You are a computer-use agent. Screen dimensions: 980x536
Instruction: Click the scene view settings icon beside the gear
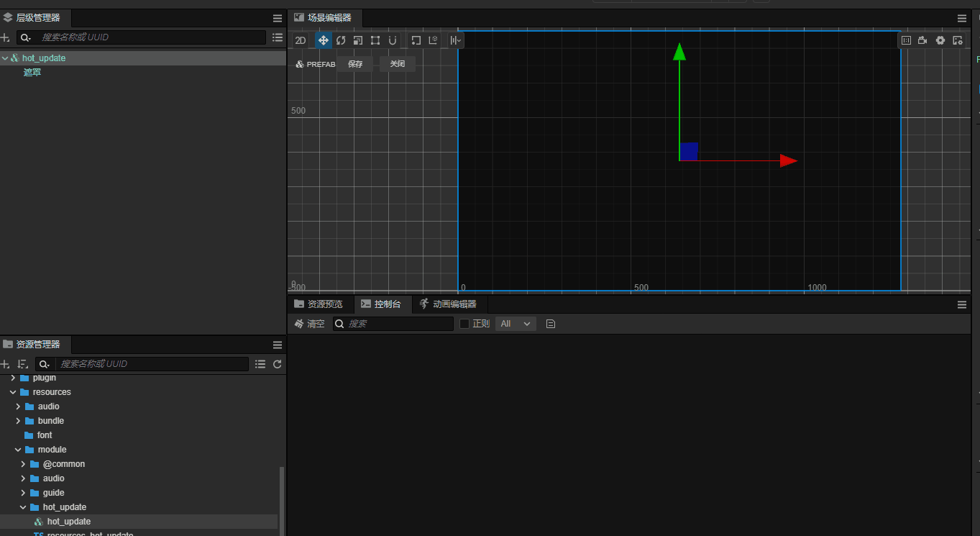958,40
